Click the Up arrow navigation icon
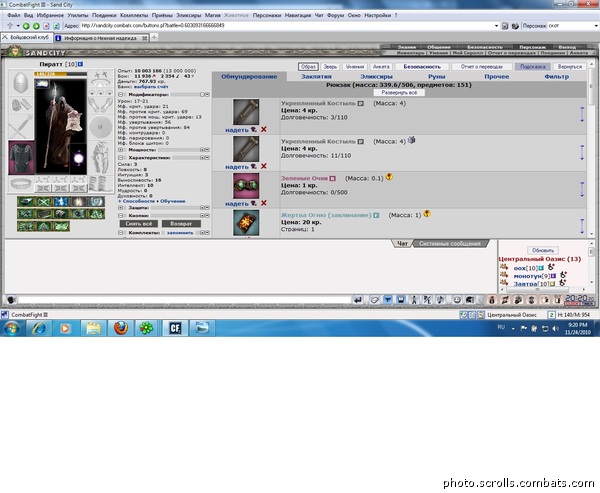Screen dimensions: 600x493 coord(10,26)
